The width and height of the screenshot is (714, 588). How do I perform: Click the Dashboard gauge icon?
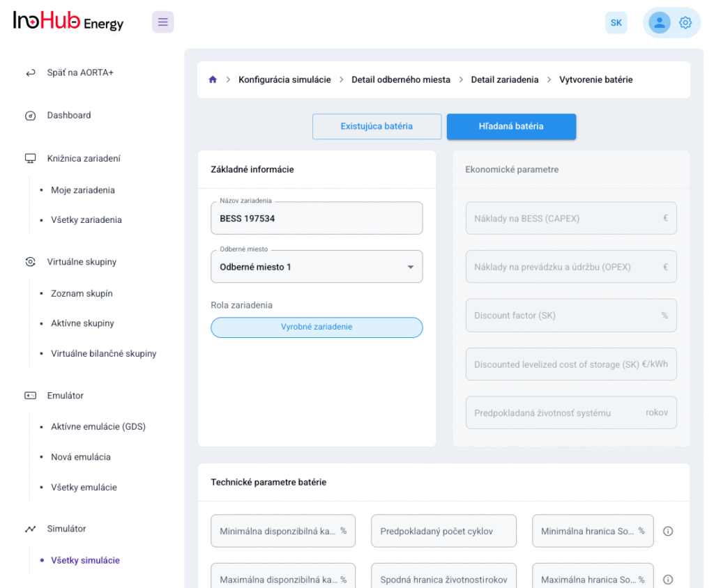pos(30,116)
